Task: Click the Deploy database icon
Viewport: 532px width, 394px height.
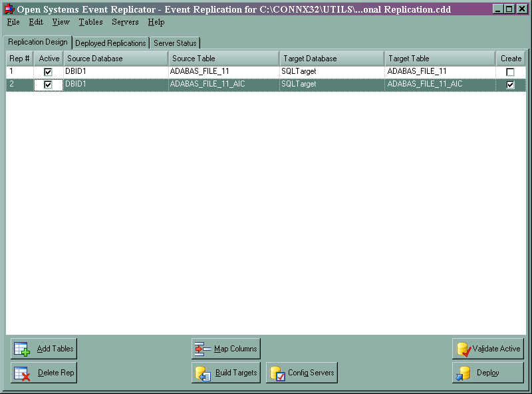Action: tap(463, 373)
